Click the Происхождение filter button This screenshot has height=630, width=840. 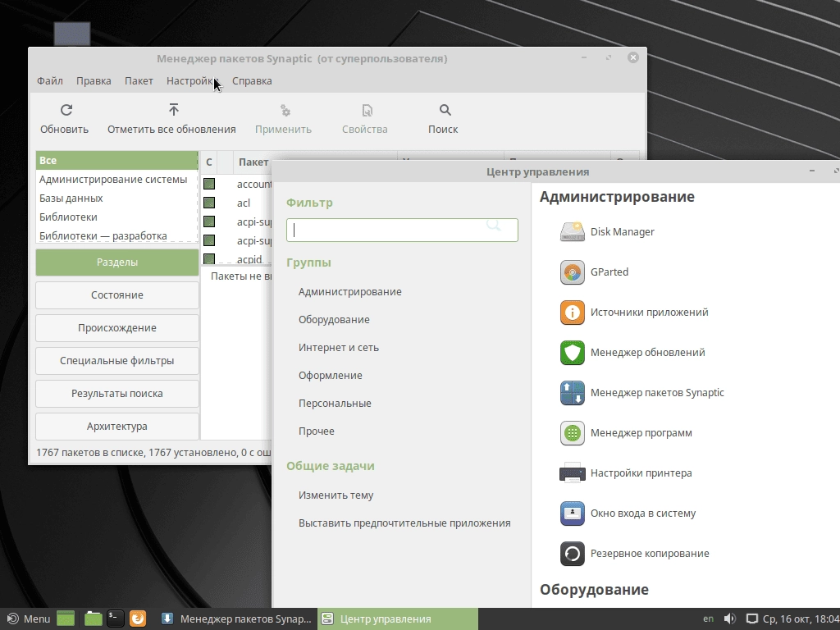(x=117, y=328)
